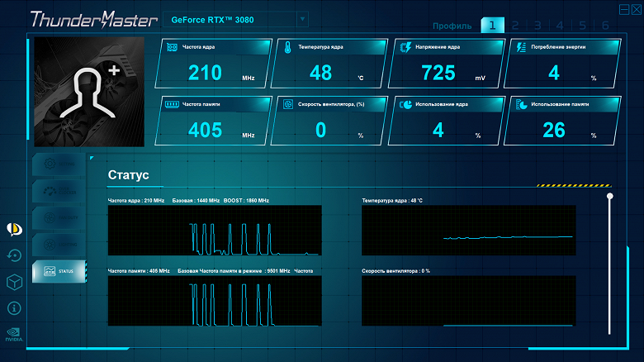This screenshot has height=362, width=644.
Task: Click the restore defaults circular arrow icon
Action: tap(14, 255)
